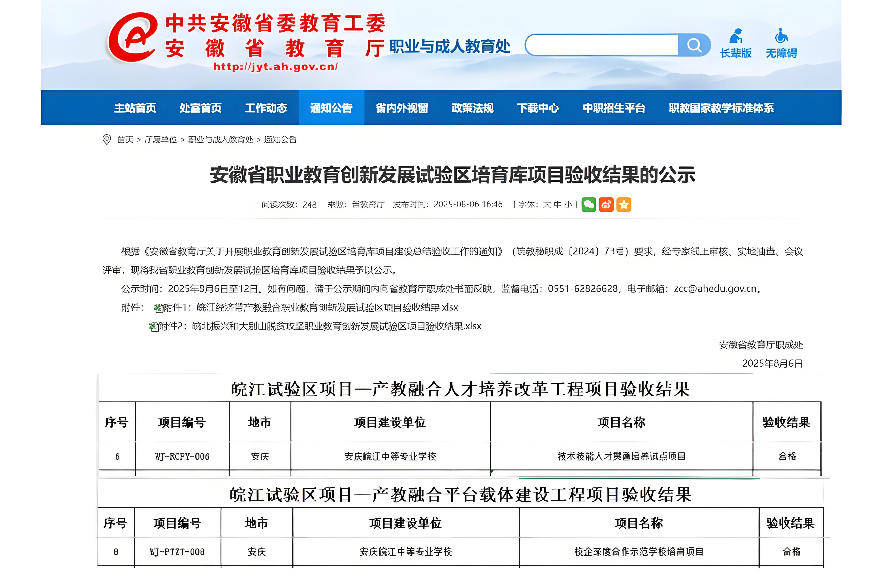The height and width of the screenshot is (588, 882).
Task: Click 职业与成人教育处 in the breadcrumb
Action: (221, 139)
